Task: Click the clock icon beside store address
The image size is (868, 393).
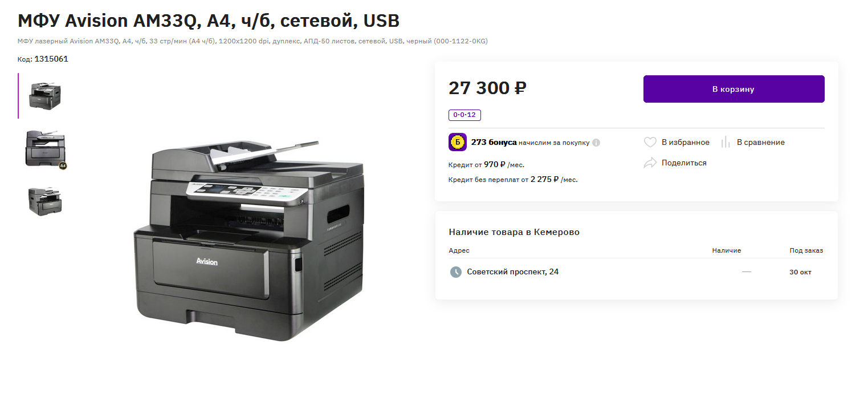Action: 455,272
